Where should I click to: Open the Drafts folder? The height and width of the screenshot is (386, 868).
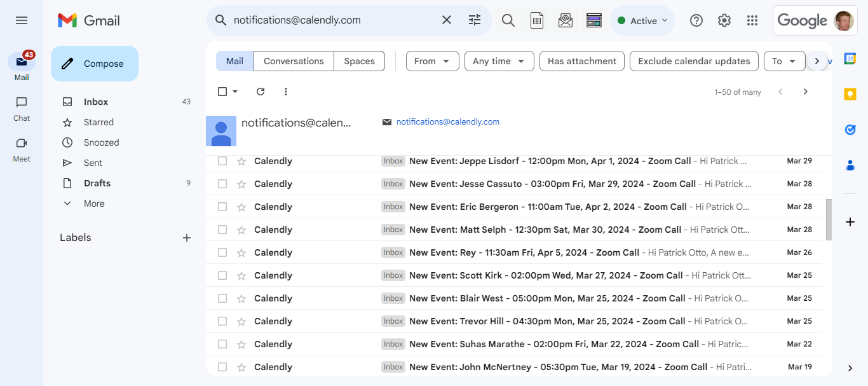(x=125, y=183)
